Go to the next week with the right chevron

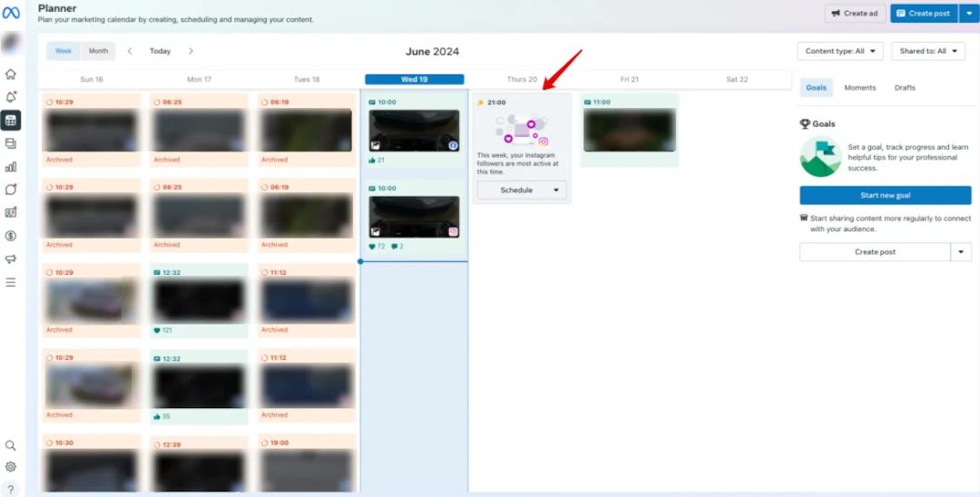[x=191, y=51]
